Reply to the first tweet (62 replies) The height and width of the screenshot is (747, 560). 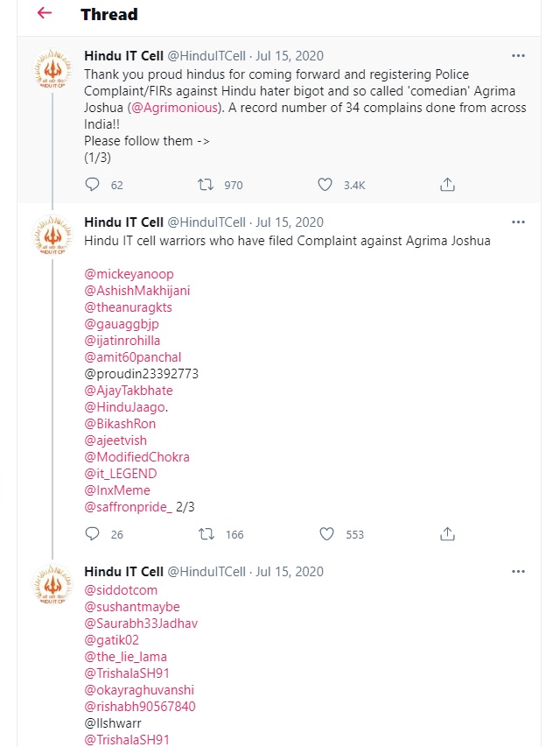pos(93,185)
